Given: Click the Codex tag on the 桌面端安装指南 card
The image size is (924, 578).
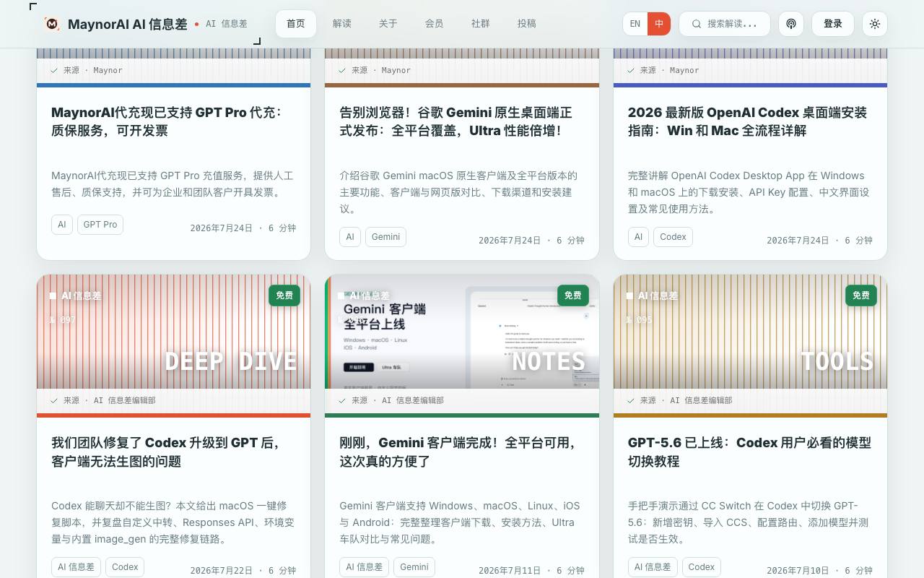Looking at the screenshot, I should (673, 237).
